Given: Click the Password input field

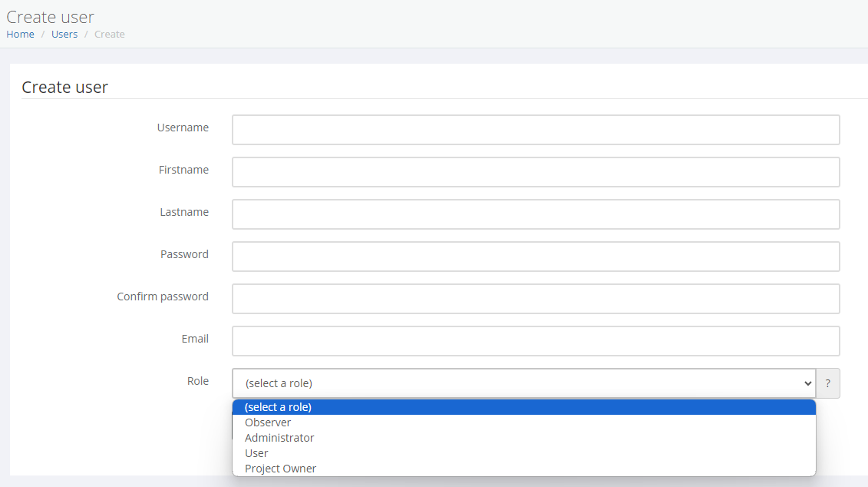Looking at the screenshot, I should pyautogui.click(x=536, y=257).
